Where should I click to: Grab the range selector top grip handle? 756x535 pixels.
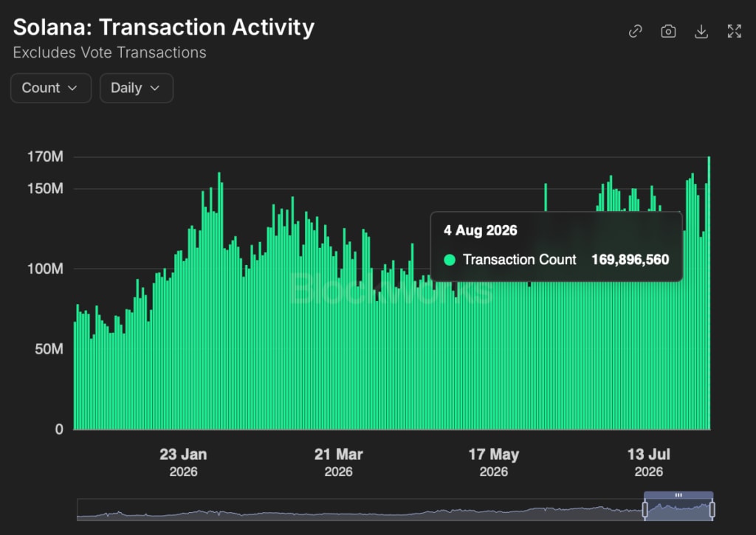point(678,495)
